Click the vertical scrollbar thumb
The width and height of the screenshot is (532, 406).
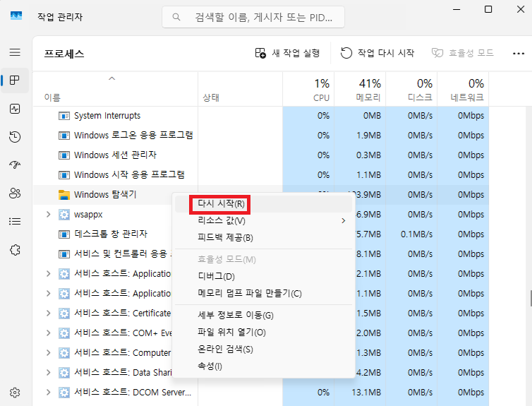(531, 299)
